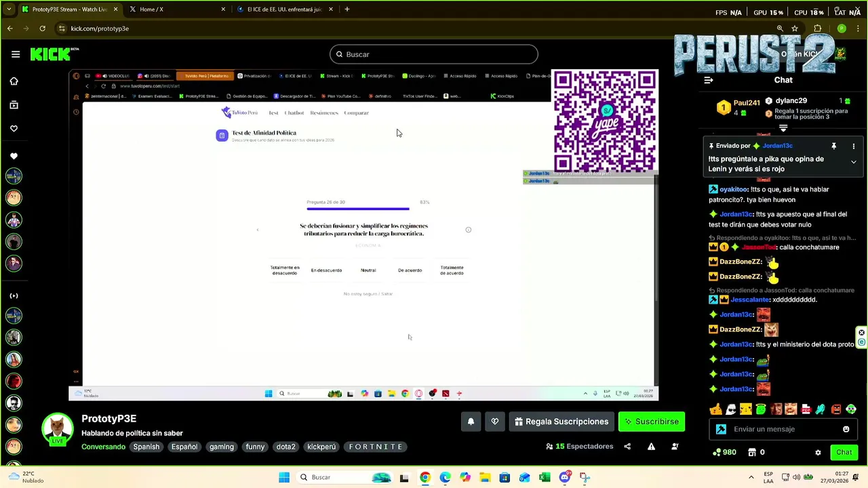This screenshot has height=488, width=868.
Task: Open the Windows Start menu
Action: click(284, 477)
